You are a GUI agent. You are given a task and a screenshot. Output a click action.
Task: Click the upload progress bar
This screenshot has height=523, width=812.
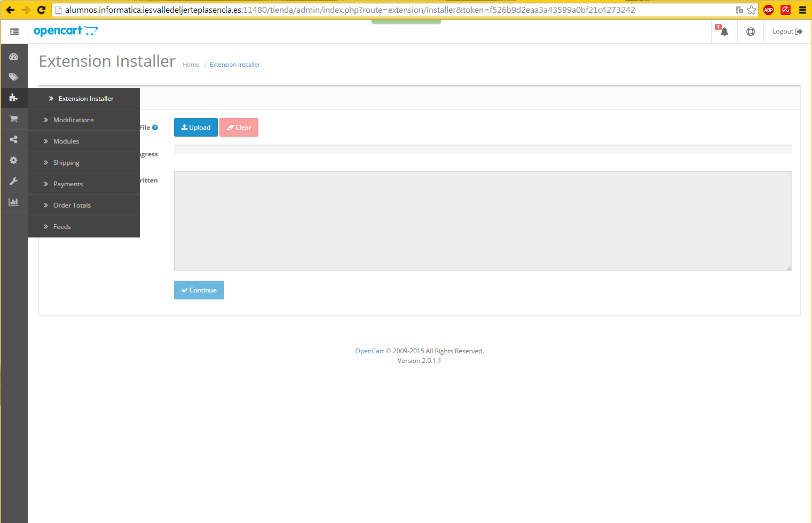pyautogui.click(x=483, y=149)
